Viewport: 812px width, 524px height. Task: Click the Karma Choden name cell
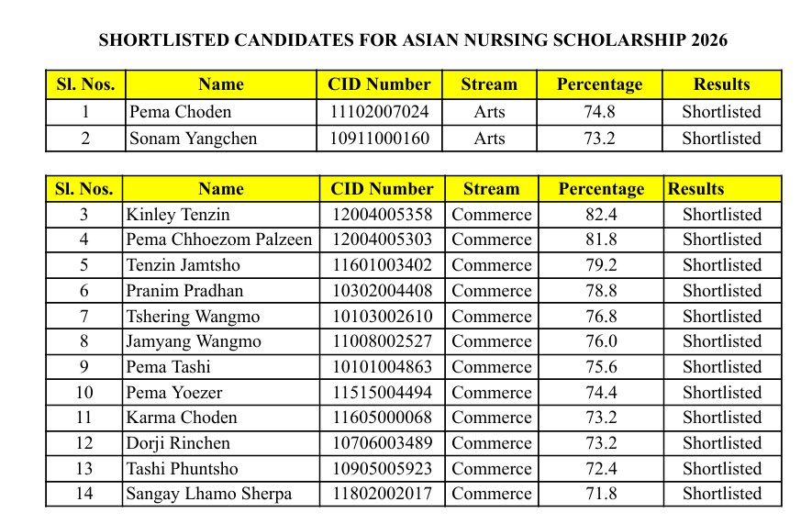(x=221, y=418)
